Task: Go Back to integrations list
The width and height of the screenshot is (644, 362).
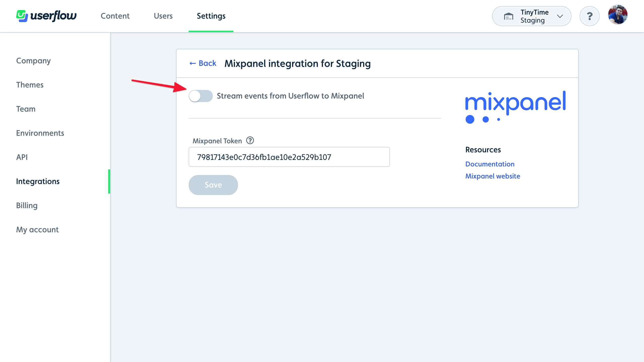Action: pyautogui.click(x=203, y=63)
